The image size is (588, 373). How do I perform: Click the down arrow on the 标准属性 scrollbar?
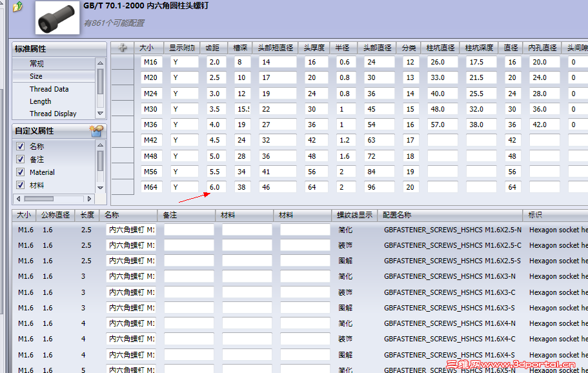[x=101, y=114]
